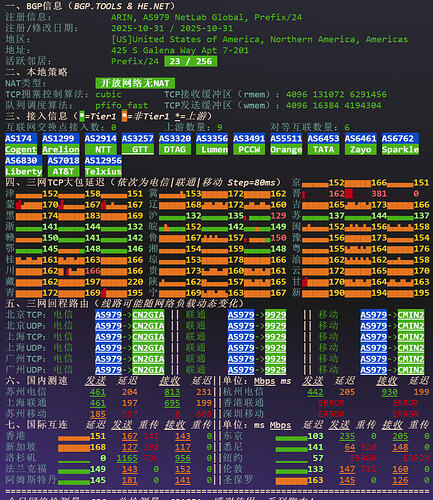Click the '781' retransmit value for 伦敦
The image size is (433, 500).
click(x=368, y=469)
